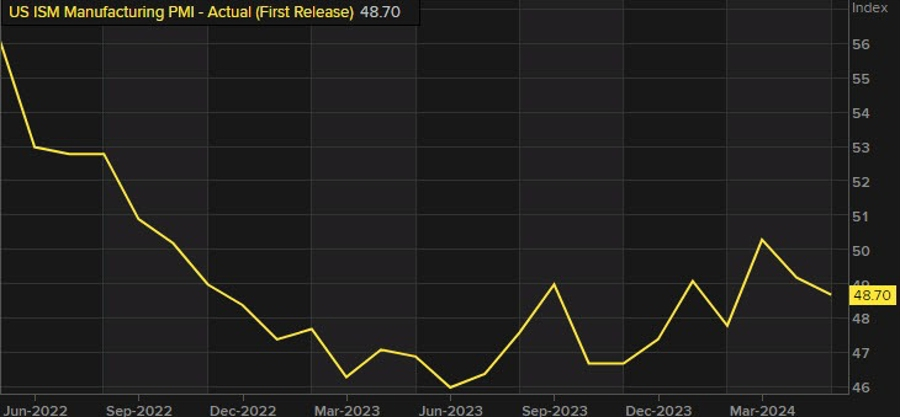
Task: Click the 50 y-axis label
Action: 861,251
